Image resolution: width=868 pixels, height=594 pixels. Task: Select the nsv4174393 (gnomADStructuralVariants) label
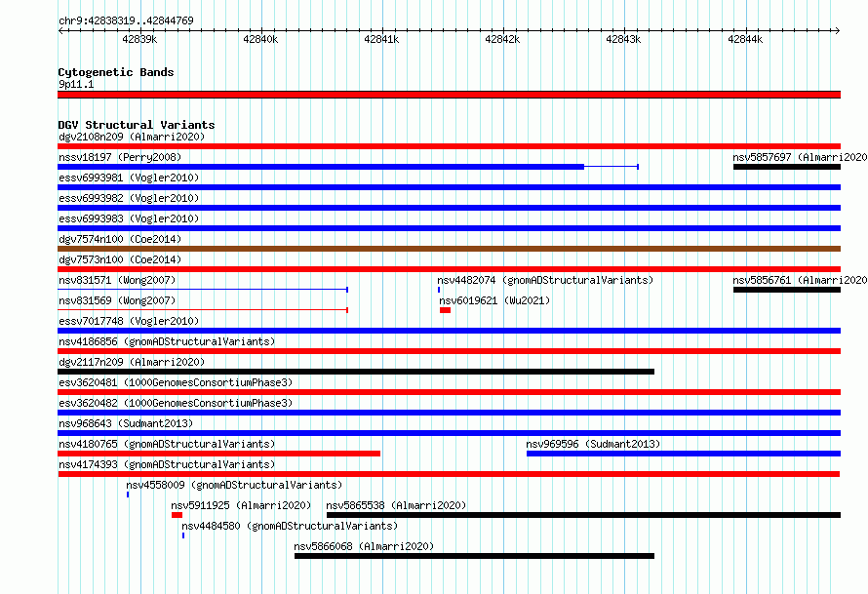click(x=167, y=464)
